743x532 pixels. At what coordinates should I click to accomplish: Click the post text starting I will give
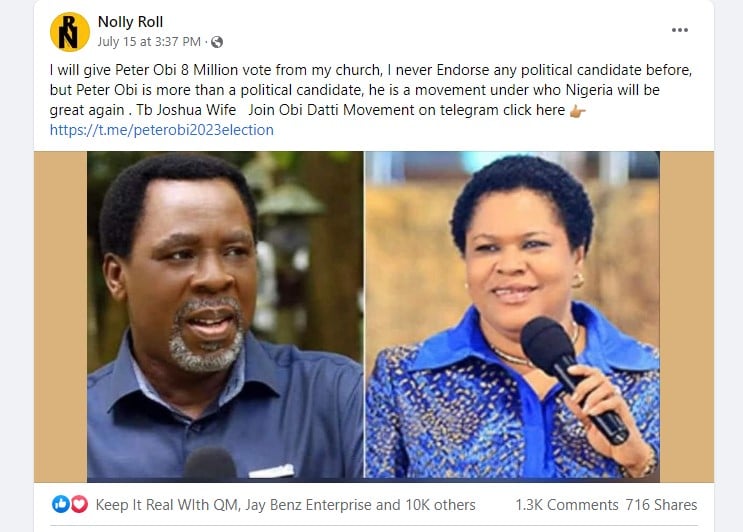371,90
